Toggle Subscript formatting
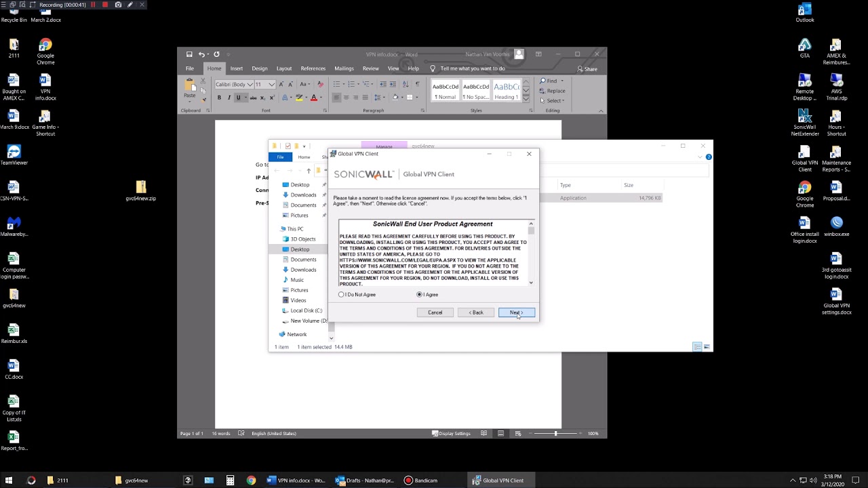This screenshot has height=488, width=868. tap(262, 98)
